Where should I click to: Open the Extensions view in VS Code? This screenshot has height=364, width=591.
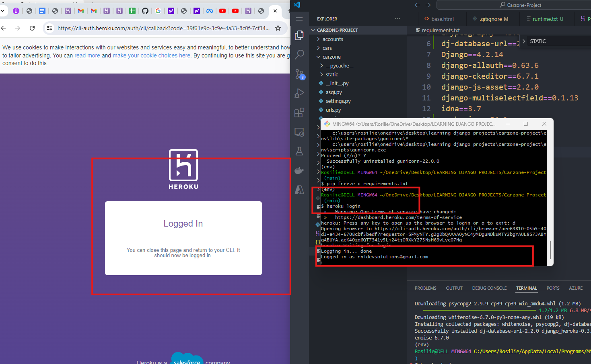pyautogui.click(x=299, y=112)
